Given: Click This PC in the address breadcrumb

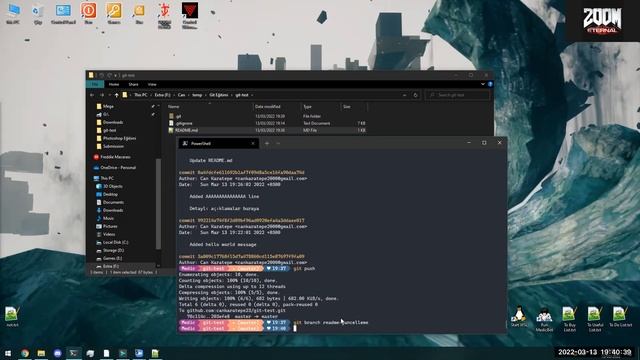Looking at the screenshot, I should [141, 95].
